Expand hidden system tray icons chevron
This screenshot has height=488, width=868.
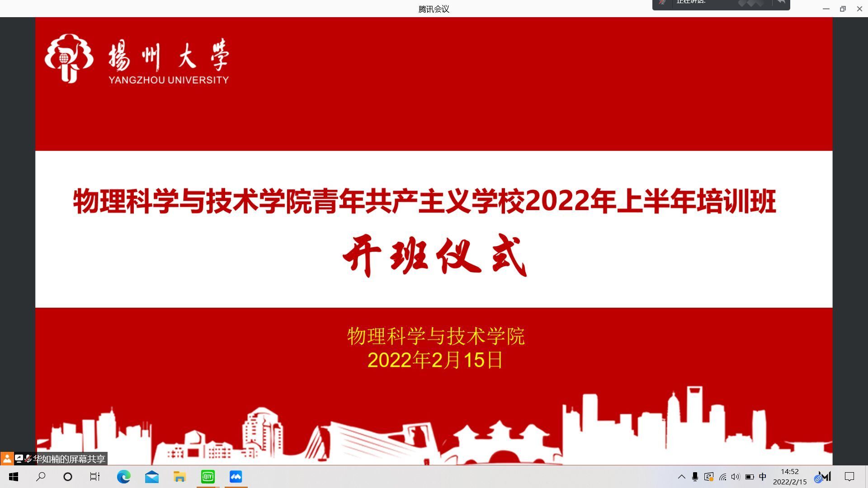pyautogui.click(x=681, y=477)
